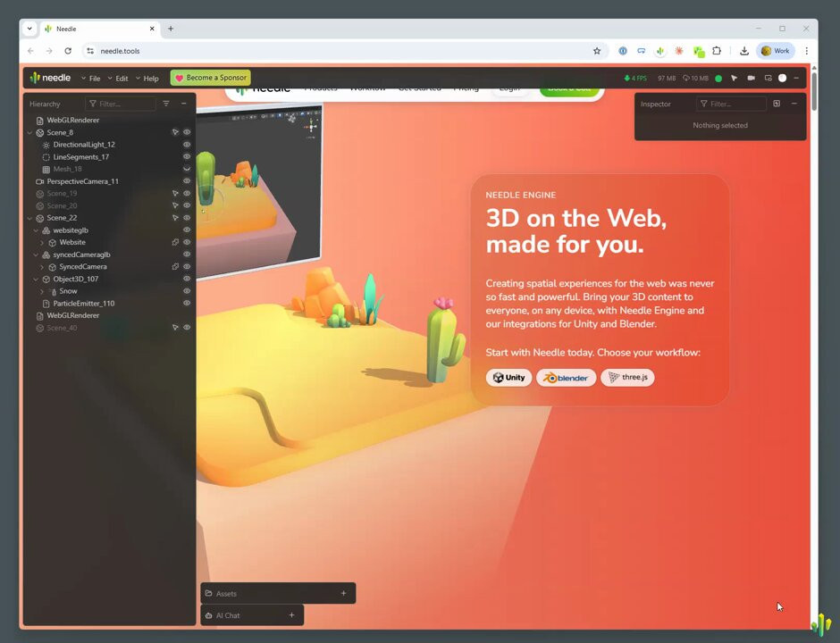Collapse the Inspector panel with its minus icon

[x=794, y=104]
